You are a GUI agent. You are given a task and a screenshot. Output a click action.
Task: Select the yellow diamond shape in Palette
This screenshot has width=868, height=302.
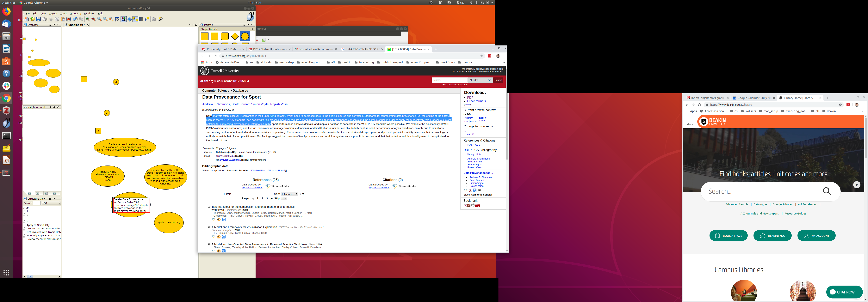point(235,36)
